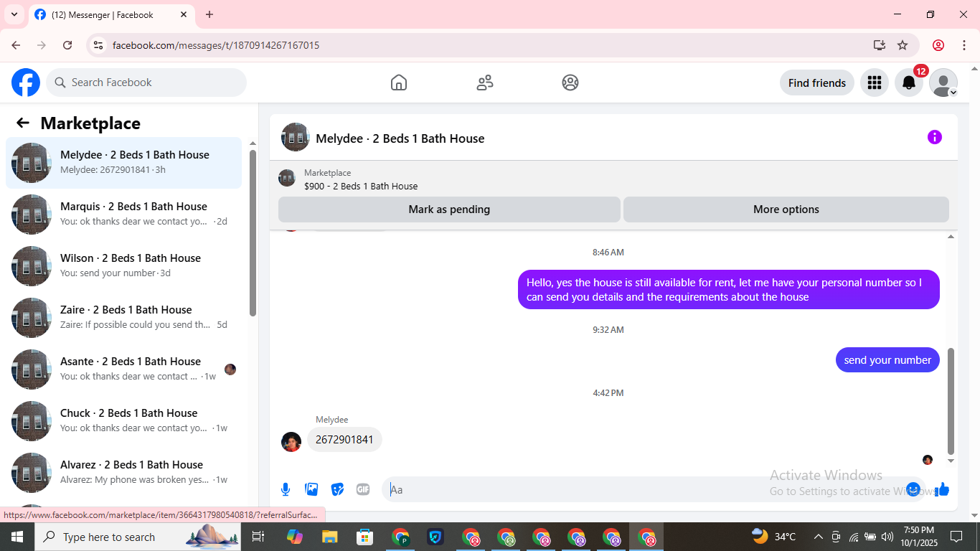Click the chat messages scrollbar thumb

951,402
